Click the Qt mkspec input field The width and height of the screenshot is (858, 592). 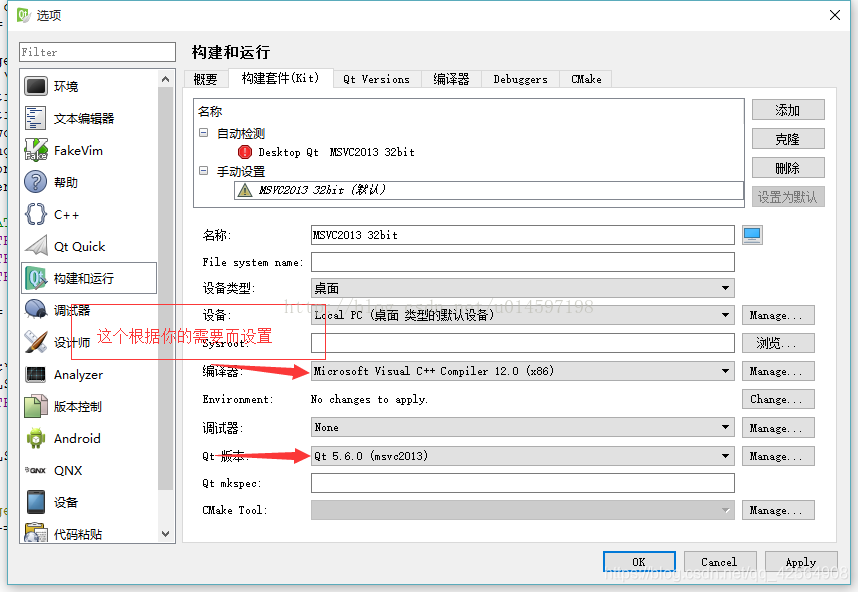[523, 483]
